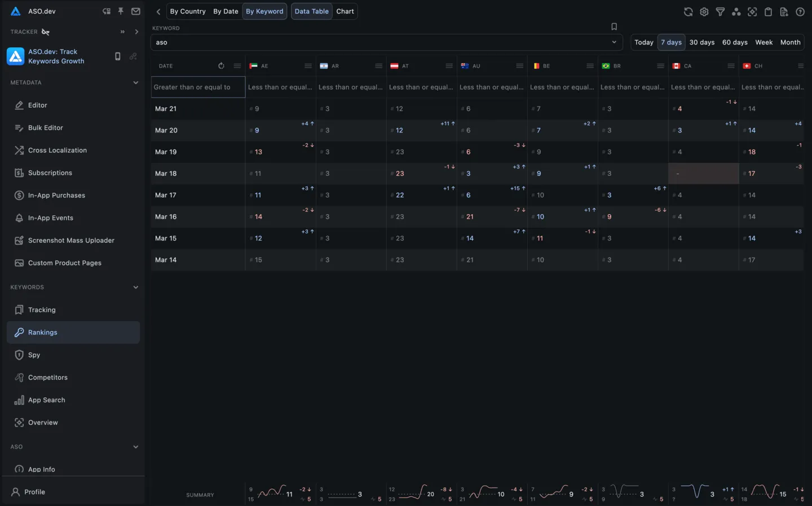Screen dimensions: 812x506
Task: Open help with the question mark icon
Action: tap(800, 11)
